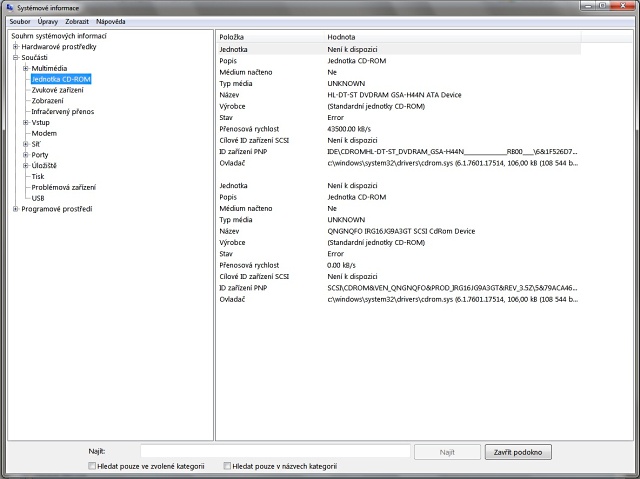Expand the Vstup node

(26, 122)
